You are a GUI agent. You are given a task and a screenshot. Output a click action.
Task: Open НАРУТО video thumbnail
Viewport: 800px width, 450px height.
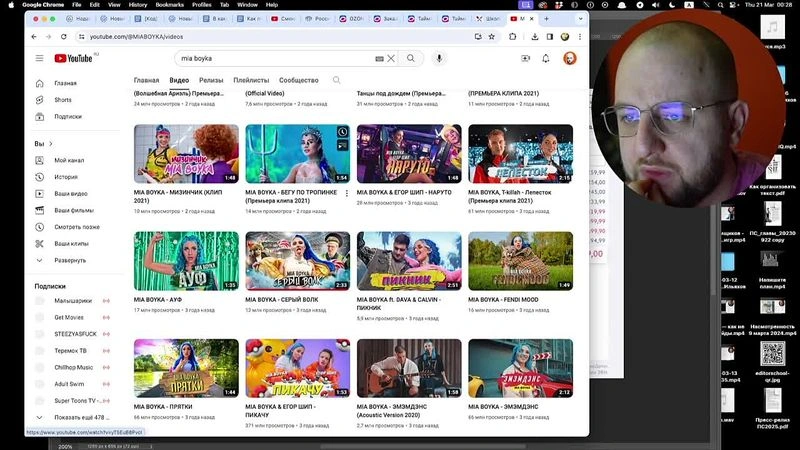409,154
